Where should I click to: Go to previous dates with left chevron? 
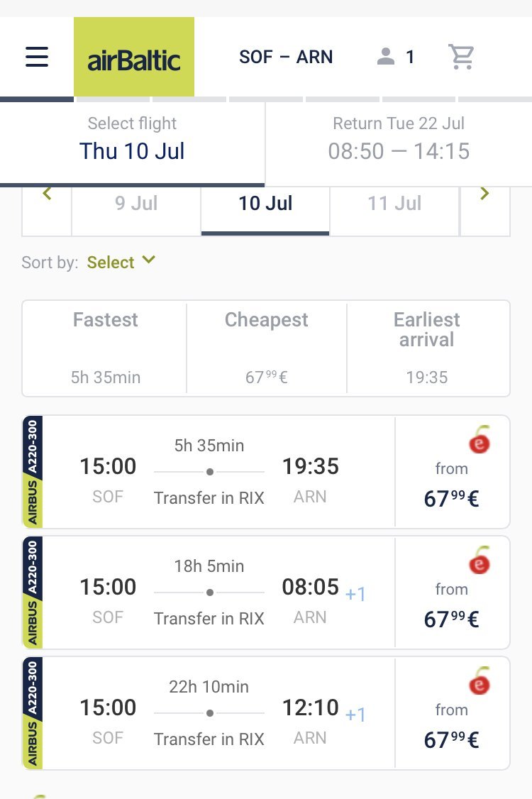(x=47, y=194)
